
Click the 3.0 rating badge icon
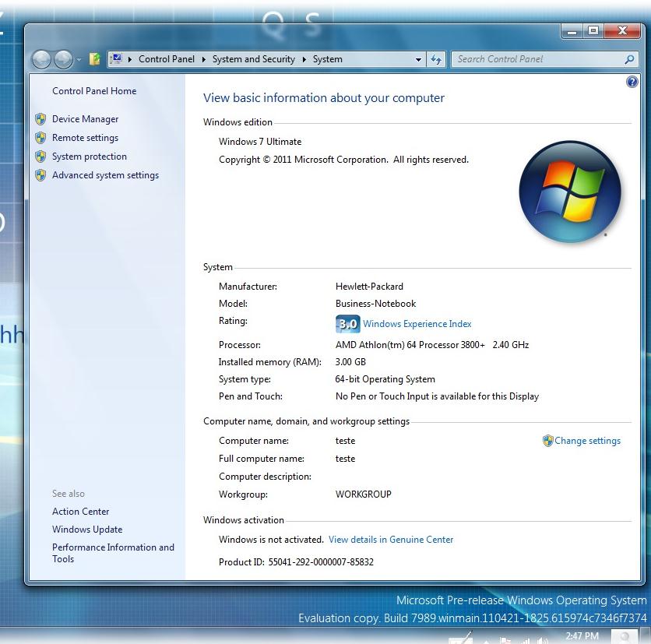tap(347, 324)
